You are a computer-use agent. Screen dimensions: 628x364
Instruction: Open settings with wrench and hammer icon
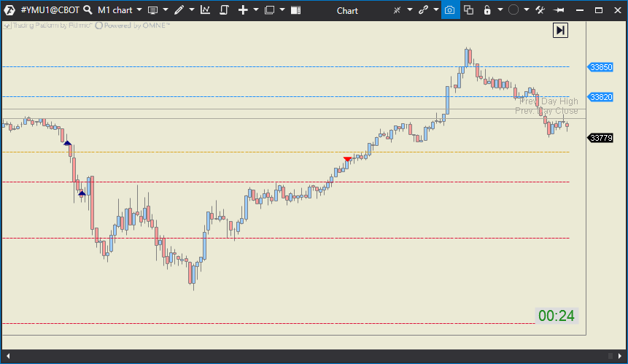coord(540,10)
